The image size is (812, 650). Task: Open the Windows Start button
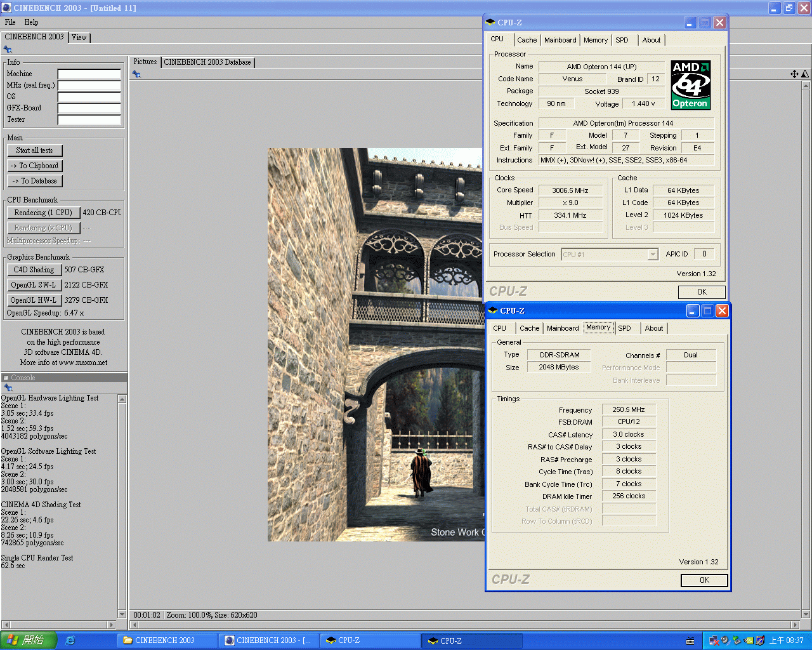(29, 640)
